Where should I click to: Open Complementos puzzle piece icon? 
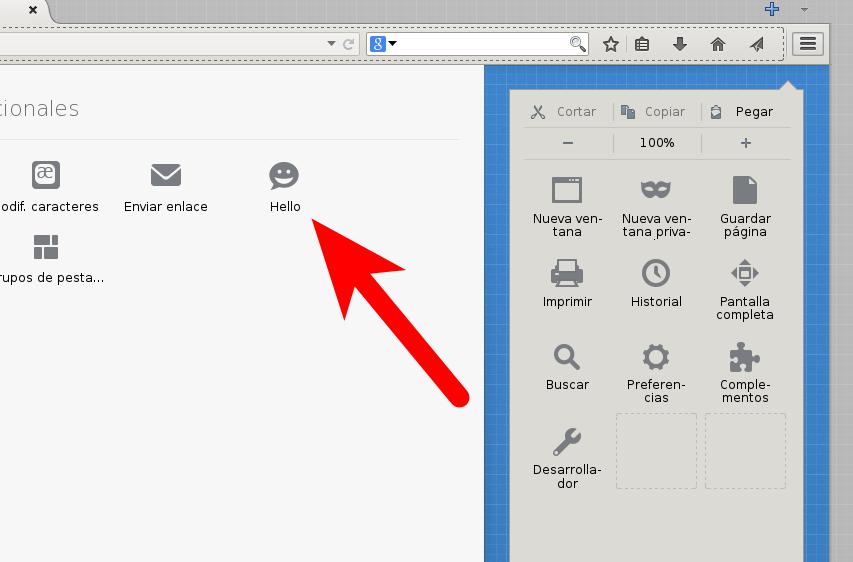[x=745, y=357]
